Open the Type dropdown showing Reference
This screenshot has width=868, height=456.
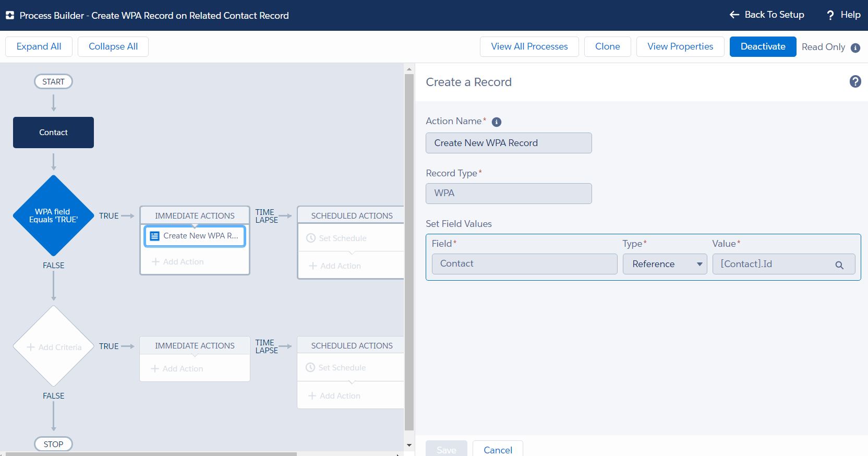pos(665,264)
